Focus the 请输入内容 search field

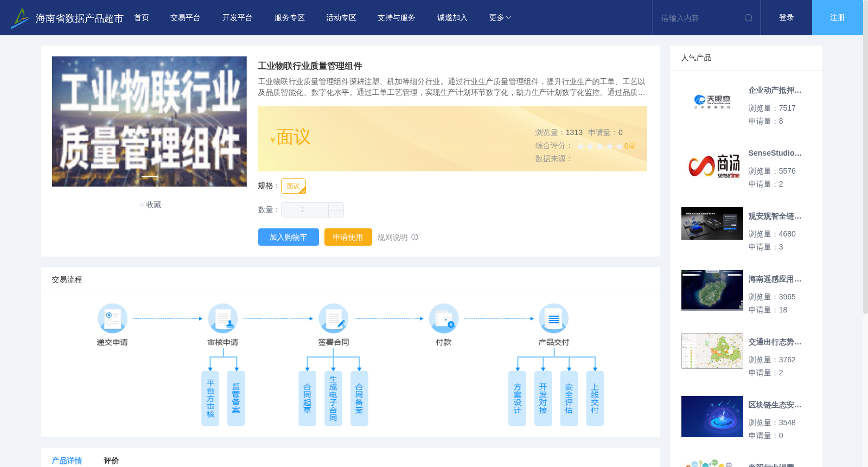[x=700, y=18]
